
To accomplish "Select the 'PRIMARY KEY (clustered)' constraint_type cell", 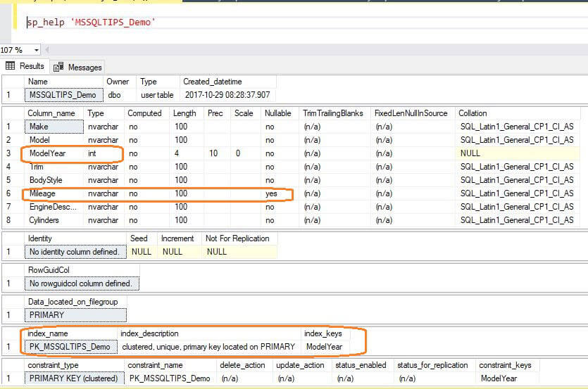I will (73, 378).
